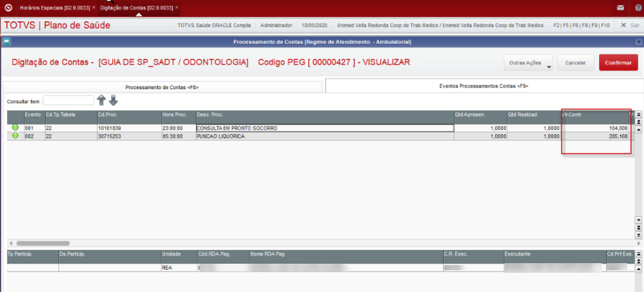The image size is (644, 292).
Task: Click green status icon of event 002
Action: 15,135
